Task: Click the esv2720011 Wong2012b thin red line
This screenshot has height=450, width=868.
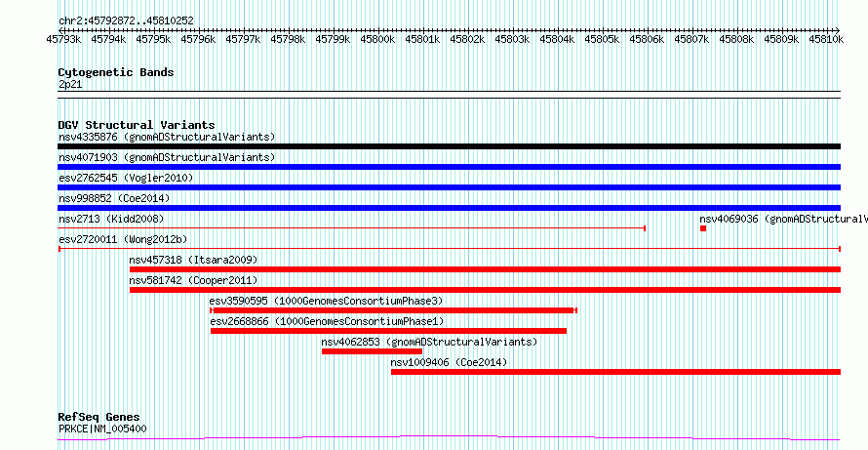Action: (x=449, y=249)
